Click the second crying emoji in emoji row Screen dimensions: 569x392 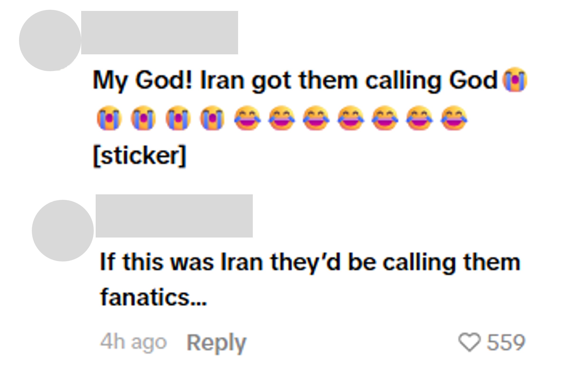pos(143,118)
